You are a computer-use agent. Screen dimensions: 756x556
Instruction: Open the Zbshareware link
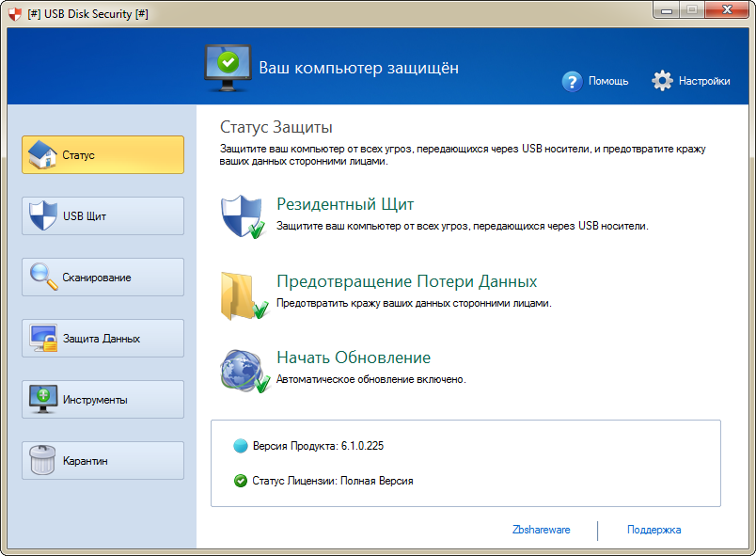[x=541, y=530]
